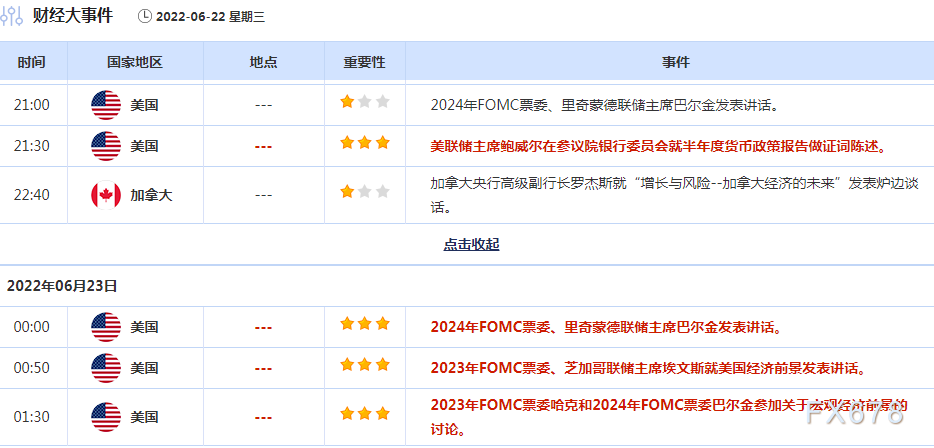
Task: Click the filter sliders icon beside 财经大事件
Action: tap(13, 16)
